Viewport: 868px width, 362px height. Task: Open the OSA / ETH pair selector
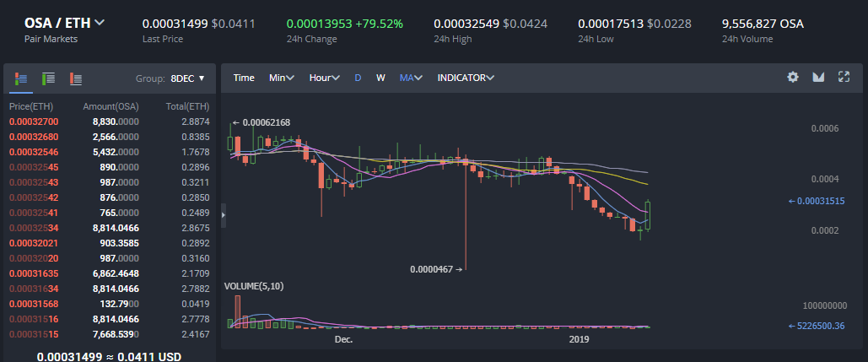point(64,23)
